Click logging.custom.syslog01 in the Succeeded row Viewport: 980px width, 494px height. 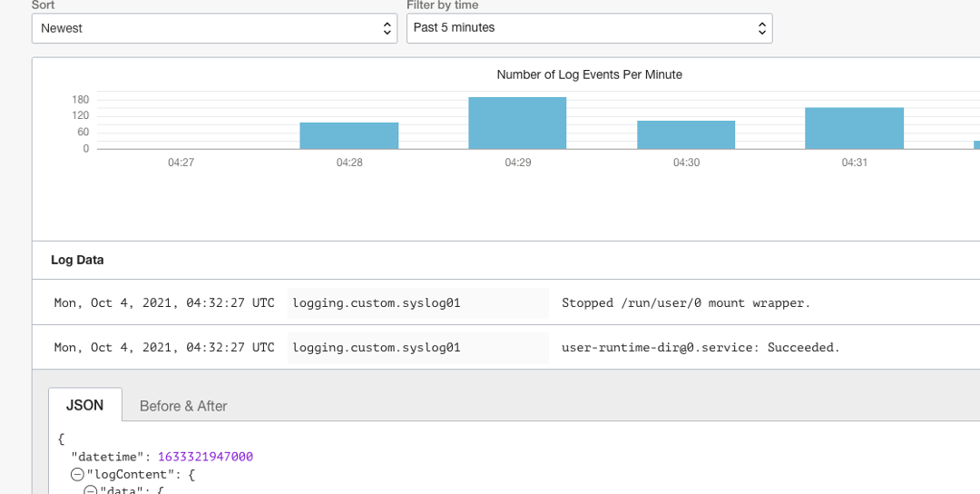coord(377,347)
